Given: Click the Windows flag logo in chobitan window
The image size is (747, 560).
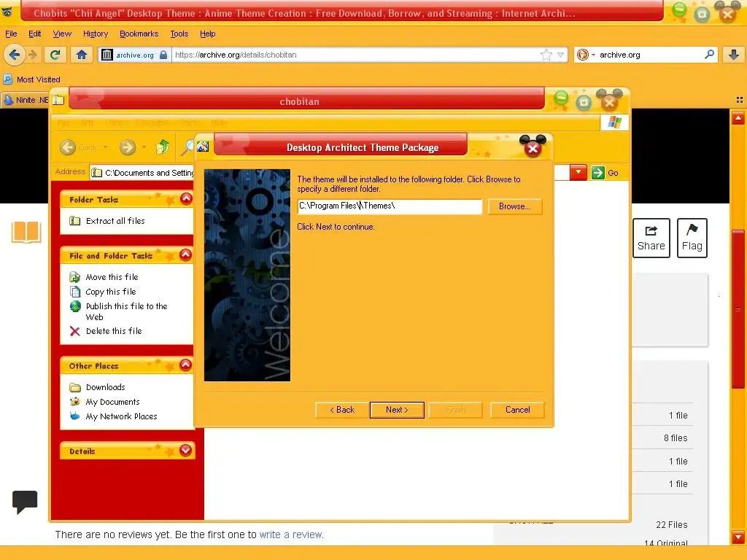Looking at the screenshot, I should pyautogui.click(x=614, y=122).
